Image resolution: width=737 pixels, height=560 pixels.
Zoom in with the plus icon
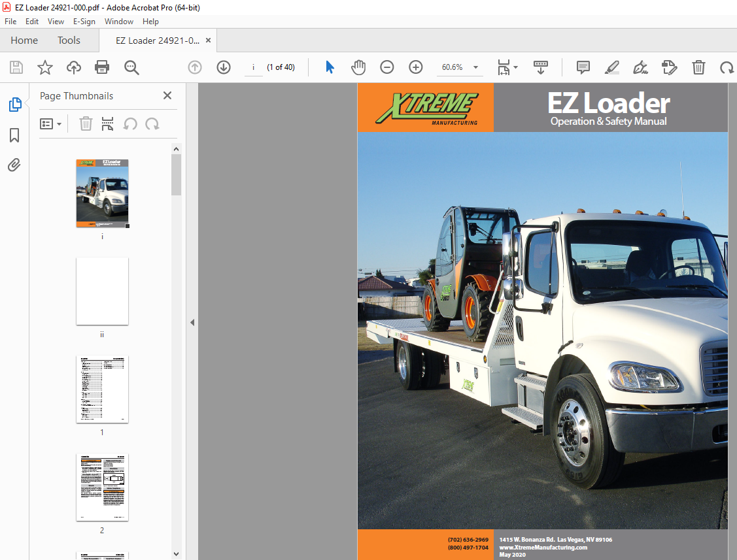(415, 67)
